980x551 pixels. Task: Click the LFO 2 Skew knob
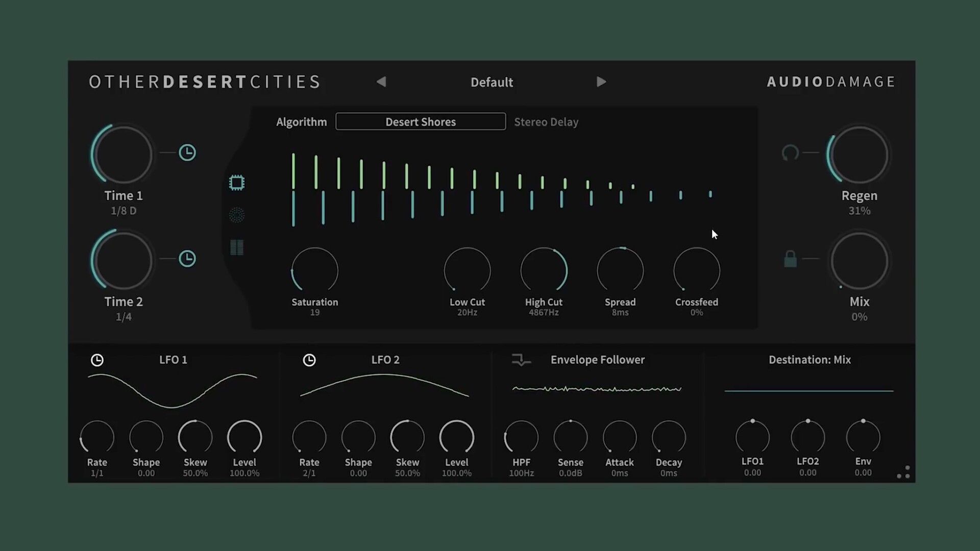tap(407, 437)
